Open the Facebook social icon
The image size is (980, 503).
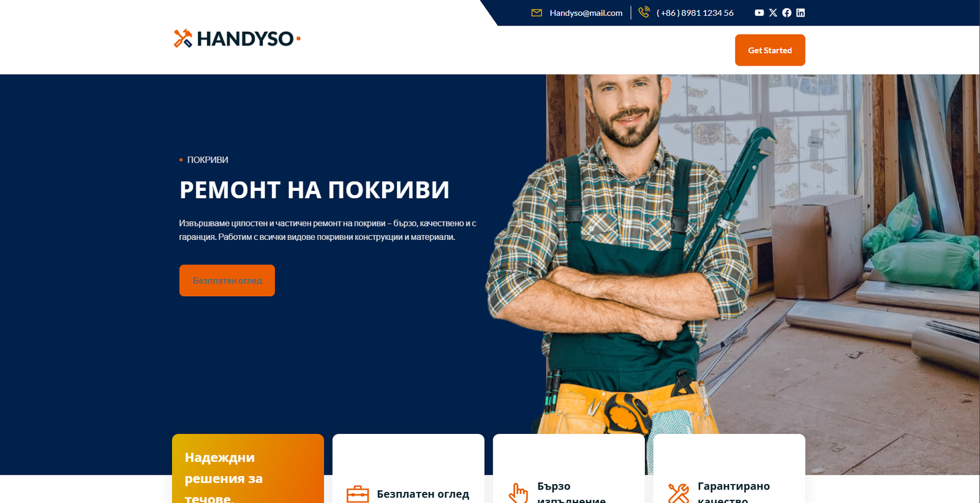(786, 13)
